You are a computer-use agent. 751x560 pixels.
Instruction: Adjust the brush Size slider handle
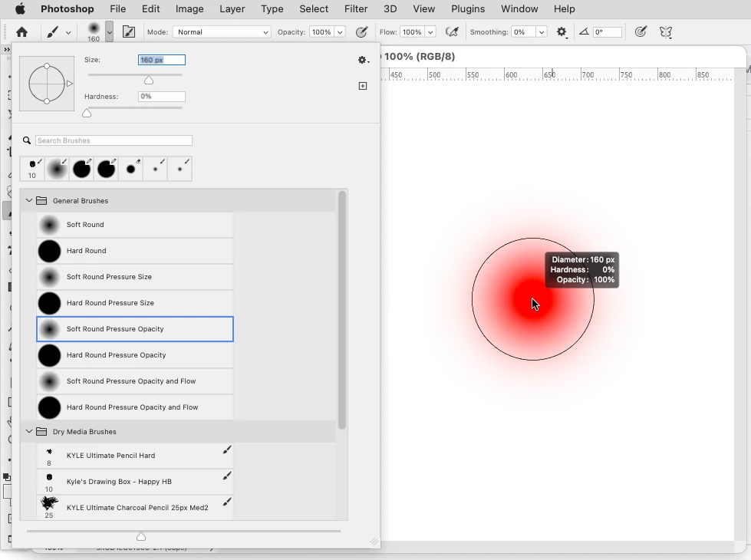click(149, 80)
